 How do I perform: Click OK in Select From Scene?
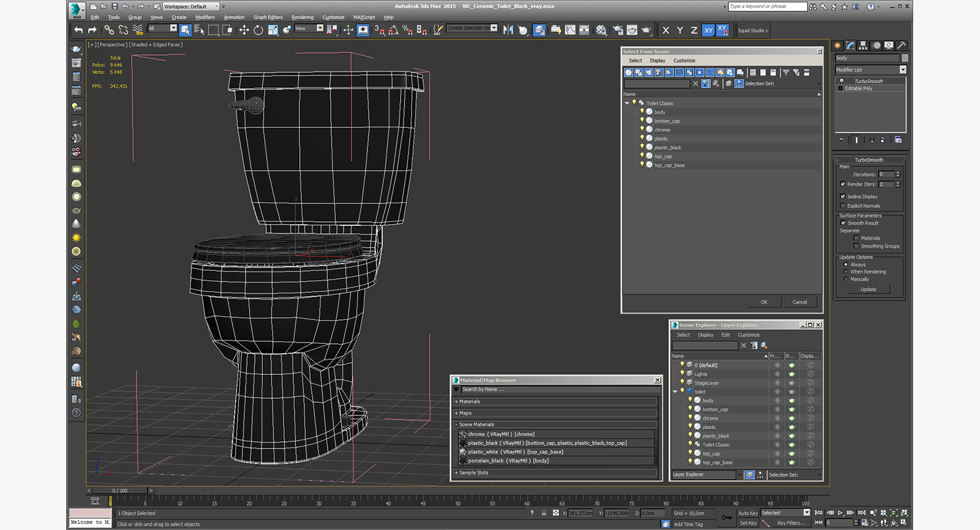pos(764,302)
